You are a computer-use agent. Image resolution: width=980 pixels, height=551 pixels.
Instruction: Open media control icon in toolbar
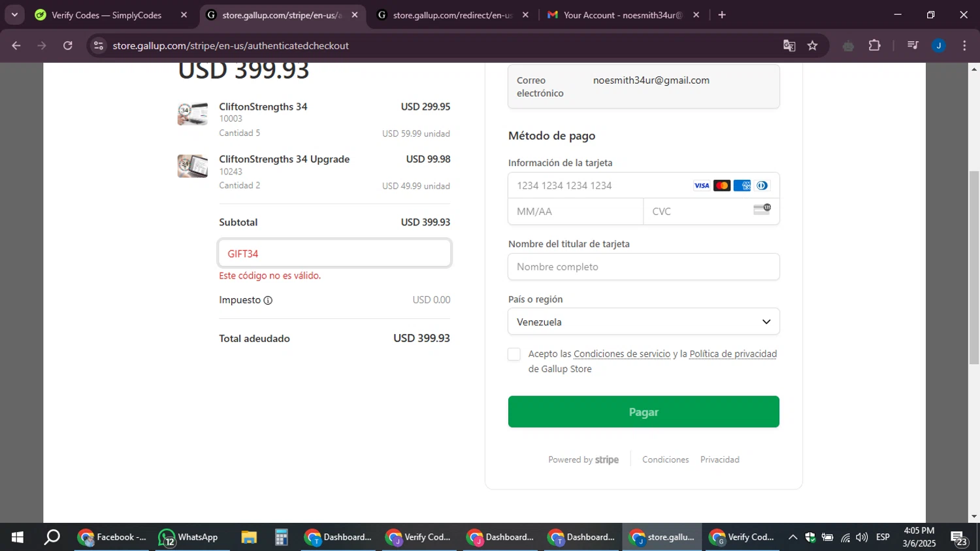tap(913, 46)
